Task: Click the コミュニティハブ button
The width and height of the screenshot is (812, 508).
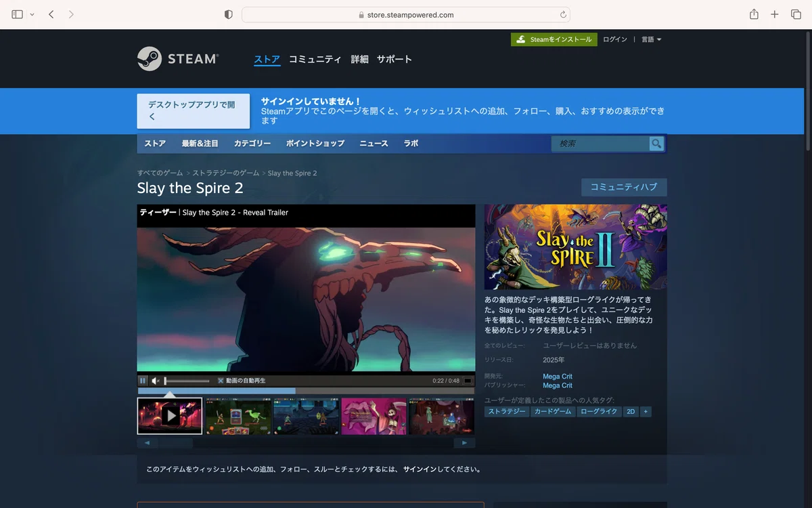Action: pos(624,187)
